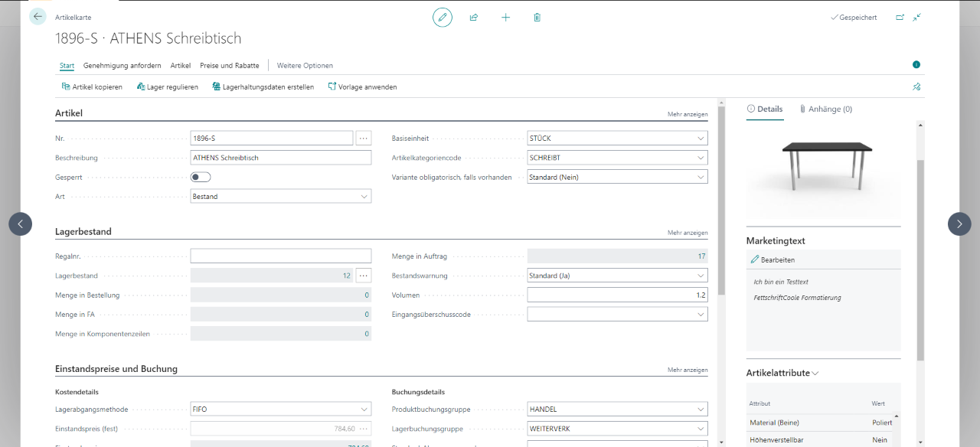Click the plus icon to create new
This screenshot has height=447, width=980.
click(x=505, y=17)
